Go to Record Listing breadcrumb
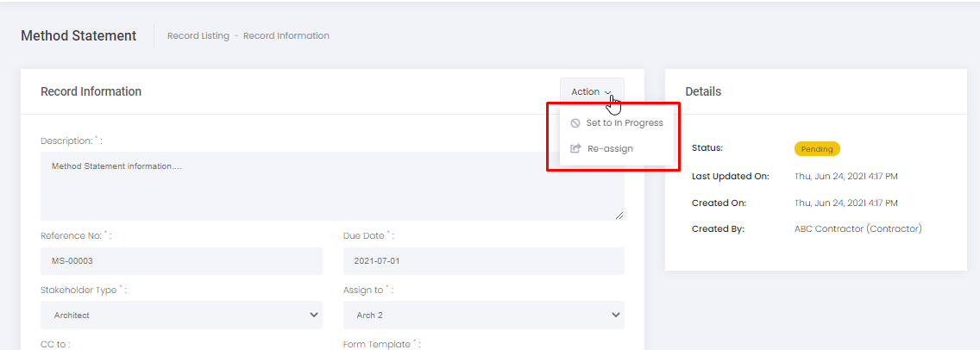This screenshot has height=350, width=980. pyautogui.click(x=198, y=36)
